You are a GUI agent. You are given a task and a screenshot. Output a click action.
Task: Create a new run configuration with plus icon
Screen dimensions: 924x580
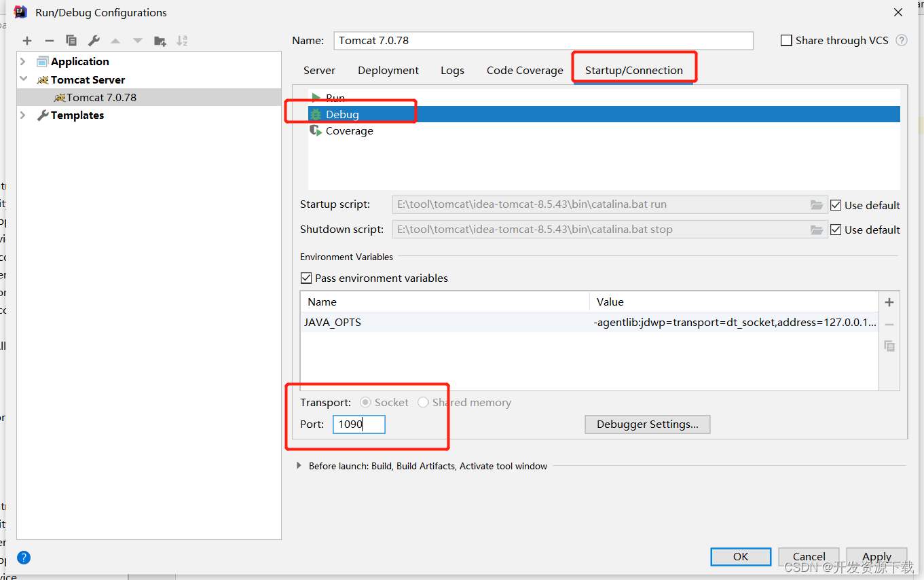coord(26,41)
